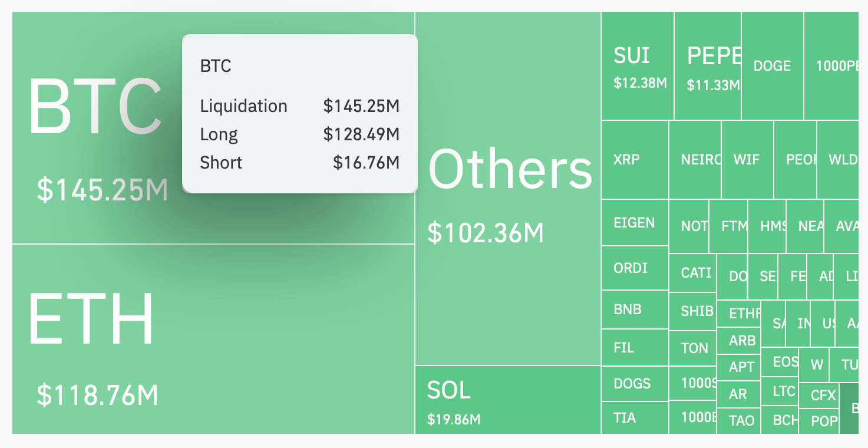Viewport: 868px width, 448px height.
Task: Select the BNB tile
Action: point(635,309)
